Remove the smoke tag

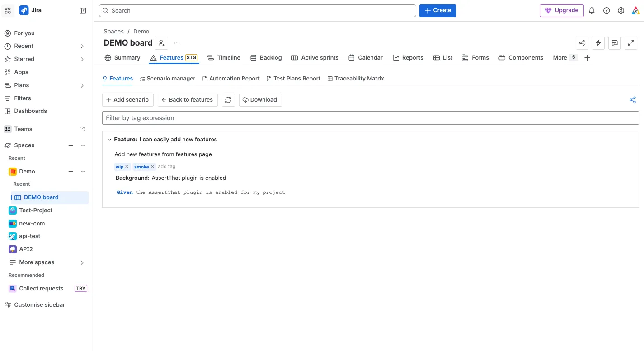(153, 167)
